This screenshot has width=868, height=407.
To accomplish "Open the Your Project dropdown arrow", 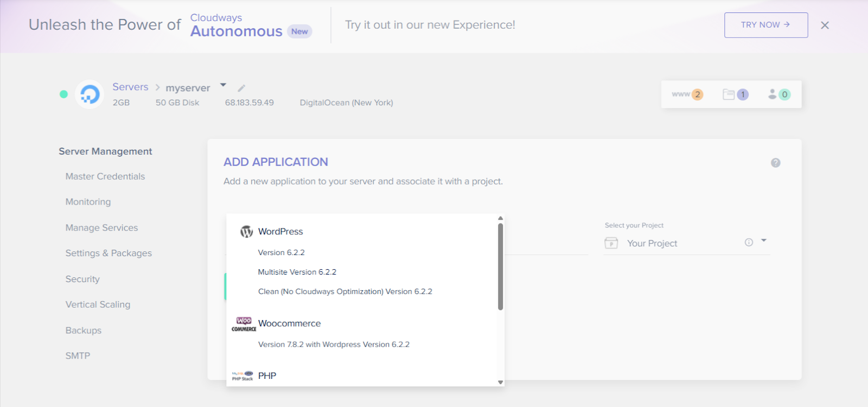I will pyautogui.click(x=764, y=240).
